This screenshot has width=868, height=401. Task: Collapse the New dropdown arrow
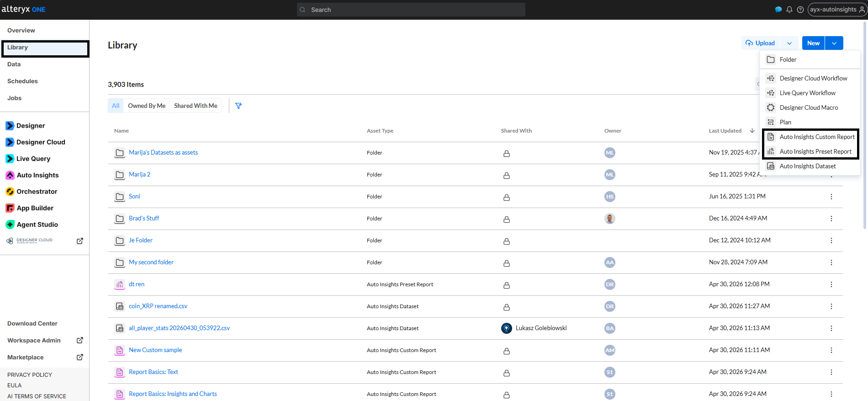(834, 43)
